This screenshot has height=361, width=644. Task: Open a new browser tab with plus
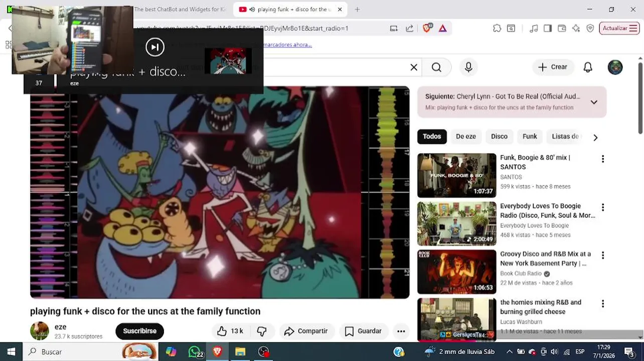coord(357,9)
